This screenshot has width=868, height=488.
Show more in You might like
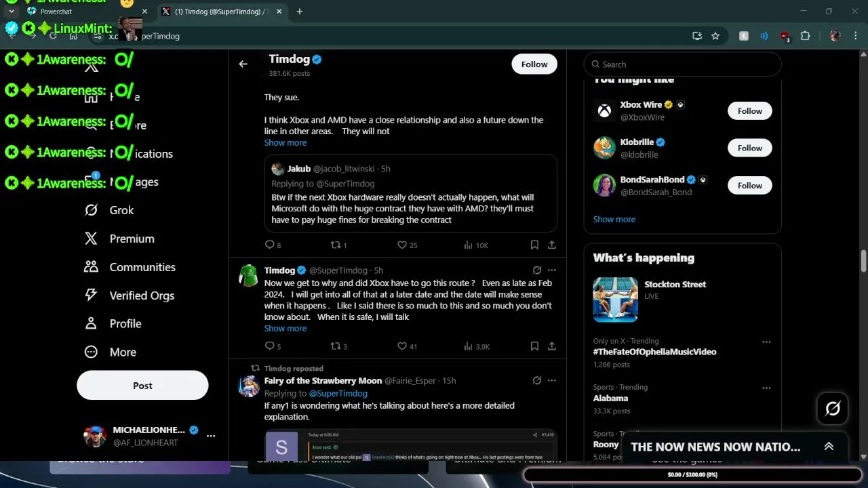pyautogui.click(x=614, y=219)
